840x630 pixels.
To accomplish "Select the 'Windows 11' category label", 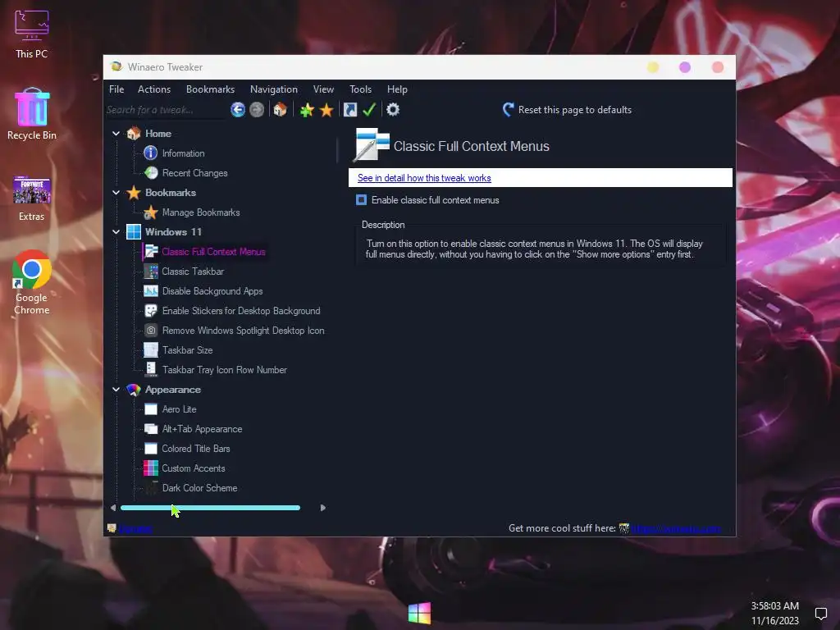I will (x=173, y=232).
